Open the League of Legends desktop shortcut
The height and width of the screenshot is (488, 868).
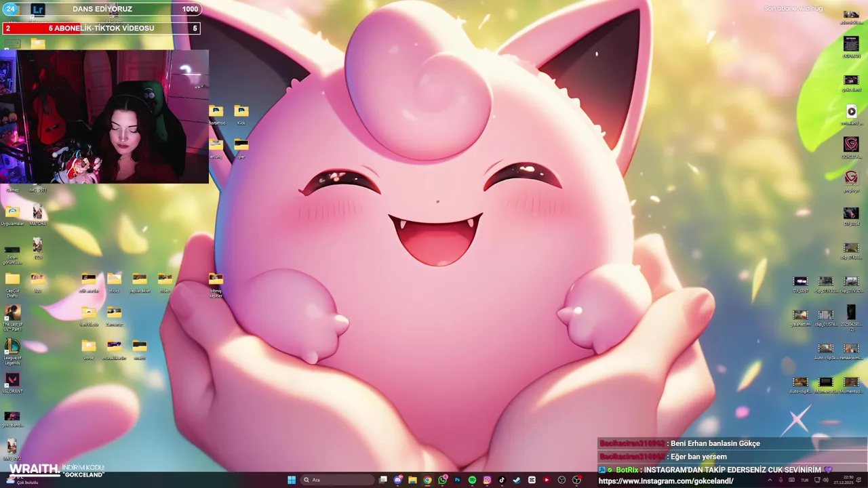(12, 351)
